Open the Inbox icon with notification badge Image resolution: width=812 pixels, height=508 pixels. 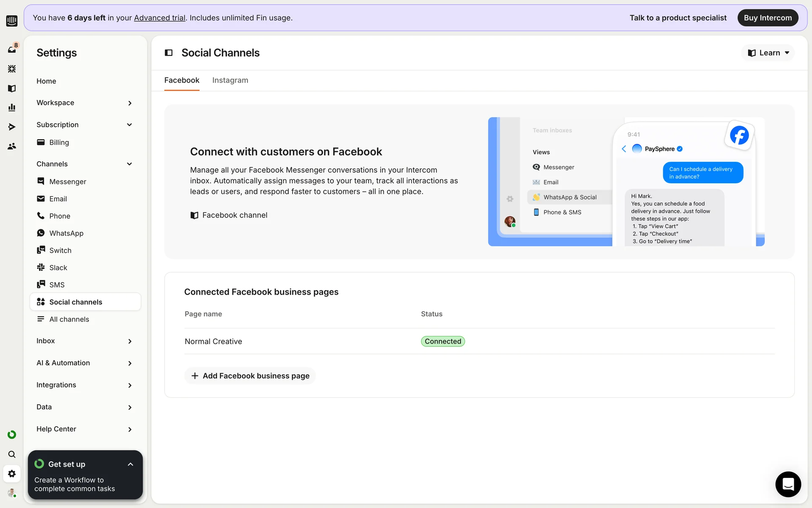click(12, 49)
